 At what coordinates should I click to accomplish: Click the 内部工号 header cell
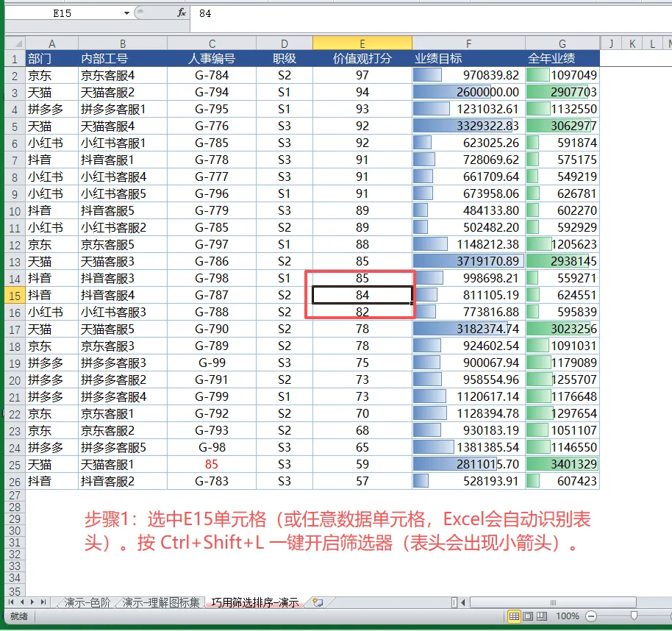[123, 58]
